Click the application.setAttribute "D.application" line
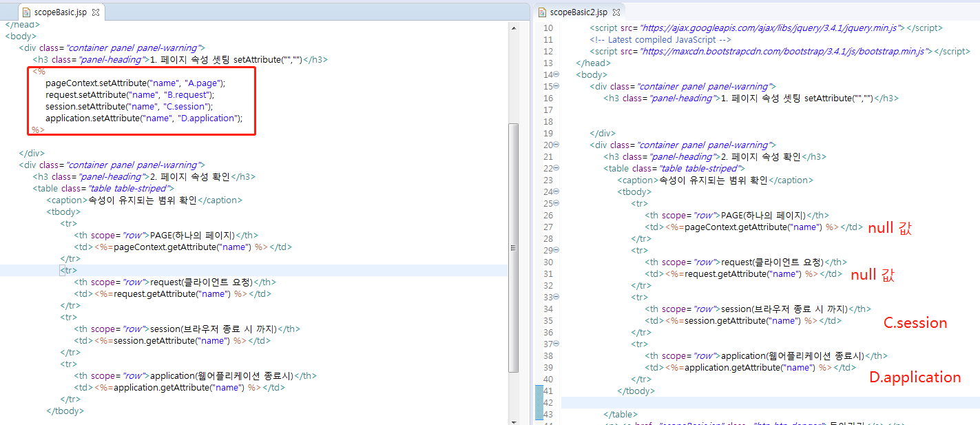The width and height of the screenshot is (980, 425). (144, 118)
